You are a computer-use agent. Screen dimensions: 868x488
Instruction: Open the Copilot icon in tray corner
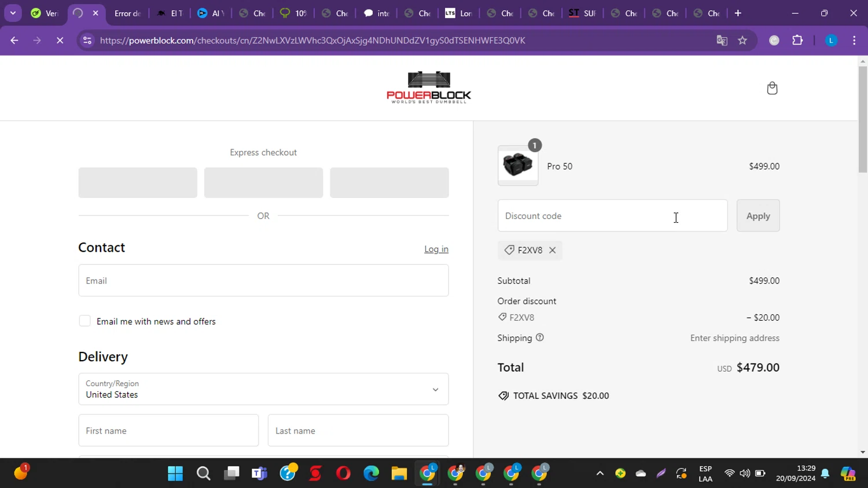coord(848,474)
